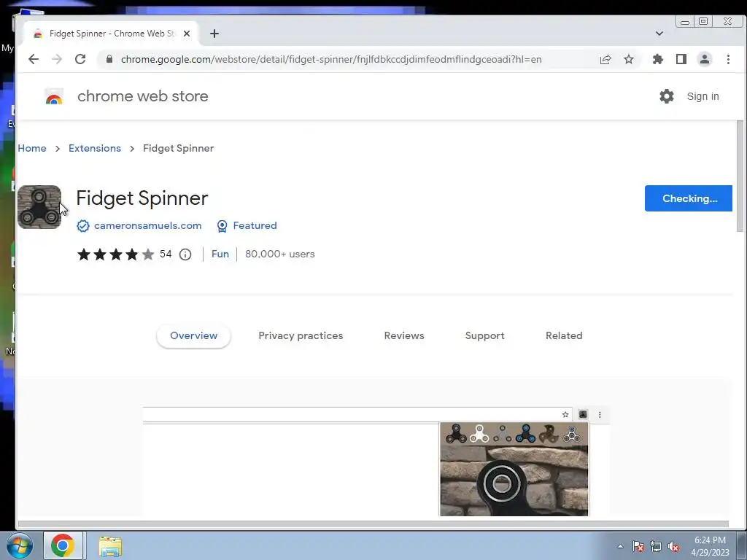This screenshot has height=560, width=747.
Task: Open the Fun category link
Action: pos(220,254)
